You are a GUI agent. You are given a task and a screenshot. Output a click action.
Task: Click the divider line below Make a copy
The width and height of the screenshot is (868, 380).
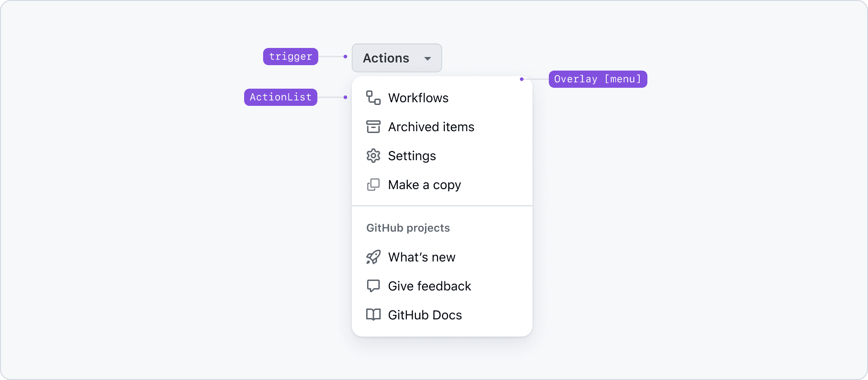[442, 206]
